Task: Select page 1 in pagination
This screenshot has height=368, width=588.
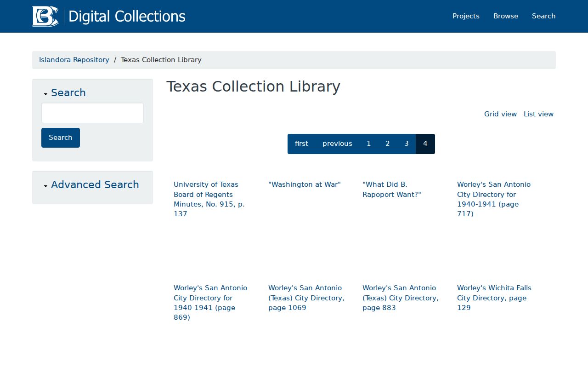Action: (368, 144)
